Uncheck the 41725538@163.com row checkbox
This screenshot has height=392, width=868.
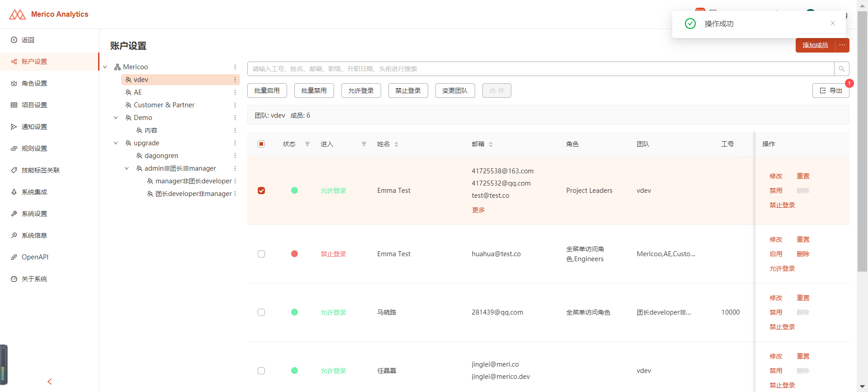tap(261, 191)
